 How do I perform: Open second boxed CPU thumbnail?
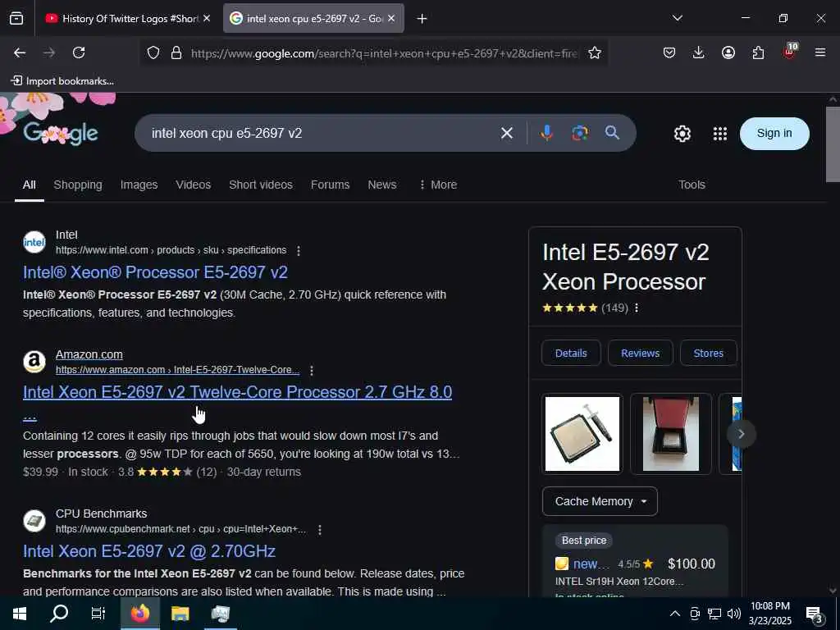[671, 434]
